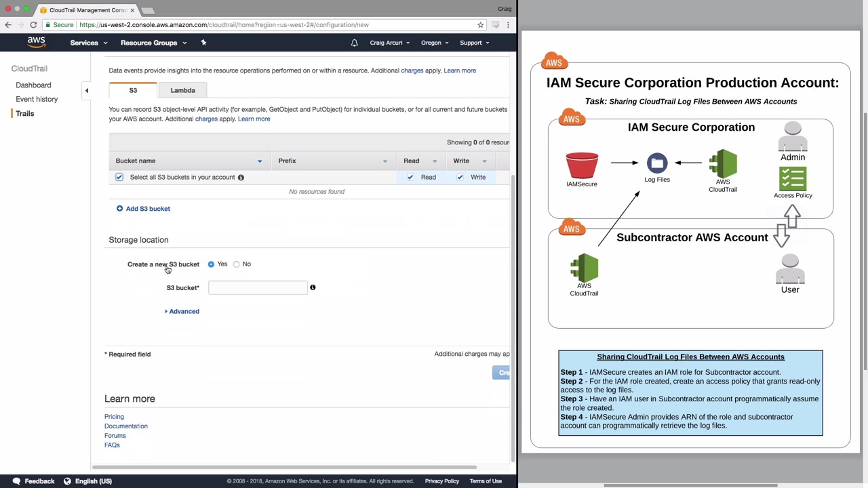
Task: Go back using the browser back arrow
Action: coord(8,25)
